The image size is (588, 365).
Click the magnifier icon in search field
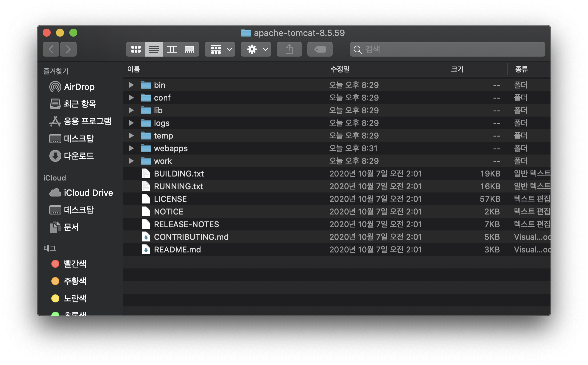tap(357, 50)
